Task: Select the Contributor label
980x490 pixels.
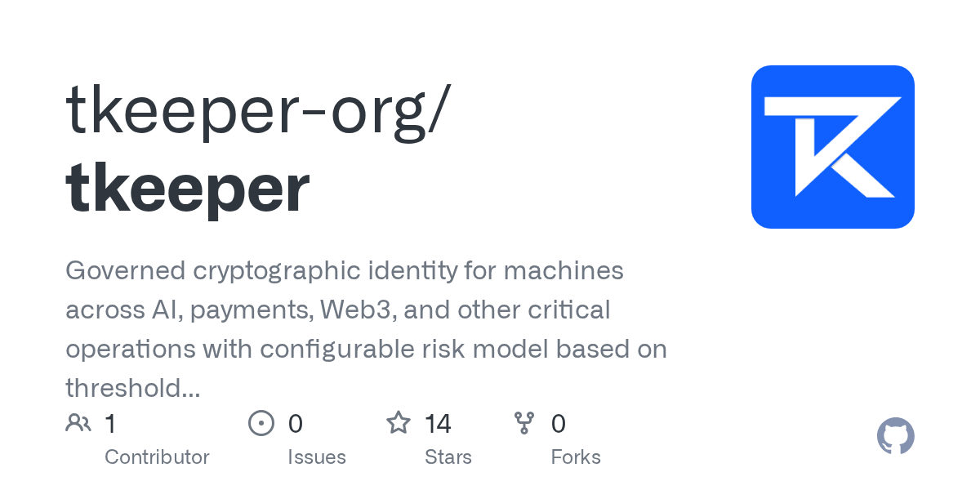Action: (x=157, y=457)
